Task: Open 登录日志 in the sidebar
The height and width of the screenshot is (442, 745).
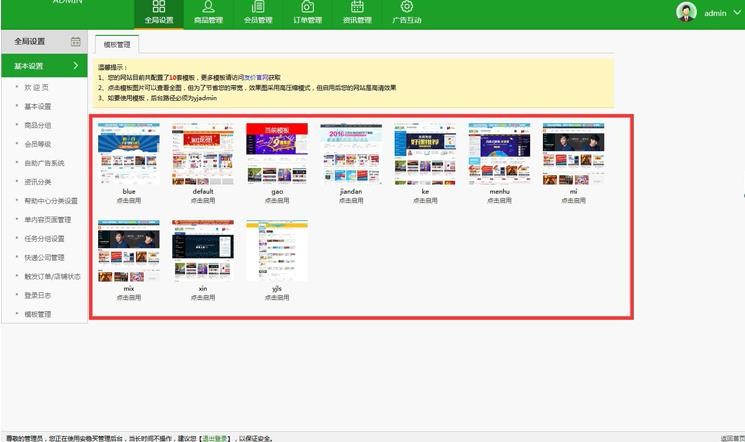Action: point(38,295)
